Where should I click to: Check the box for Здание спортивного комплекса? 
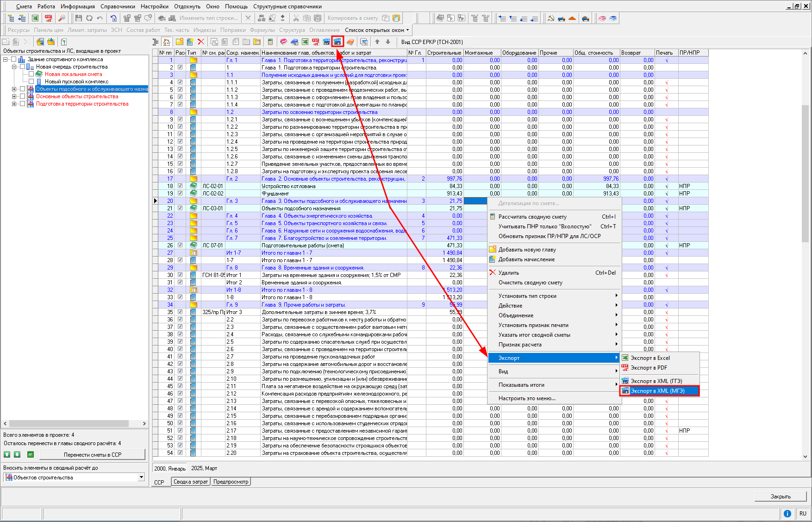click(x=13, y=59)
